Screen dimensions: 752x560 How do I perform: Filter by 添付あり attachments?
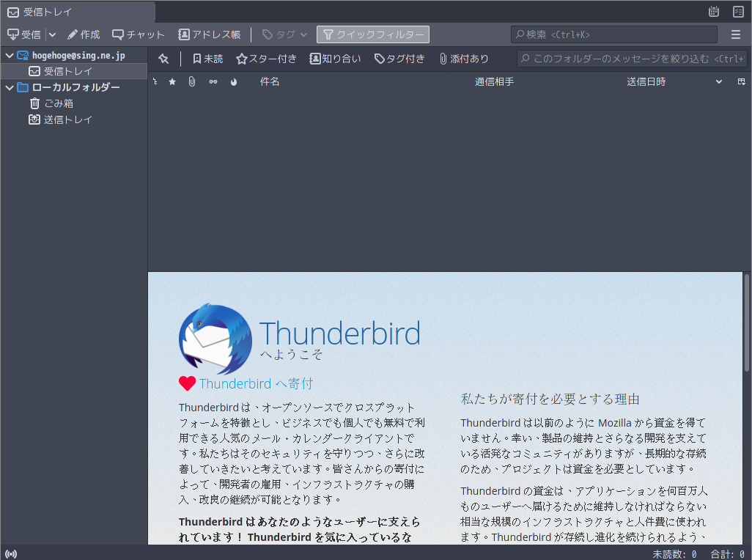(464, 59)
